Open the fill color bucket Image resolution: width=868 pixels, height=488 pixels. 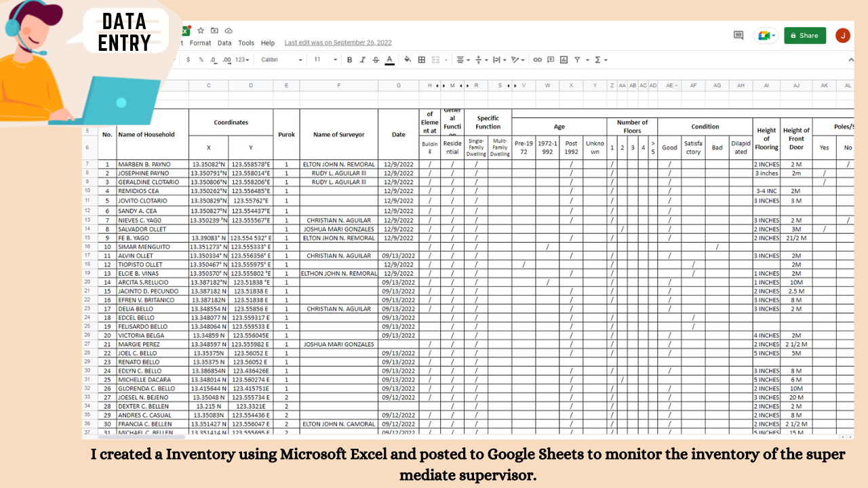point(408,60)
